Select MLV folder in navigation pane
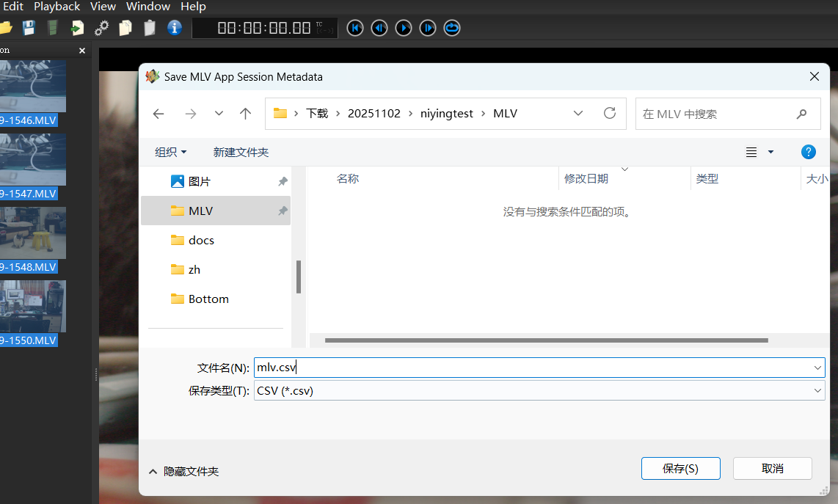The image size is (838, 504). pos(216,211)
